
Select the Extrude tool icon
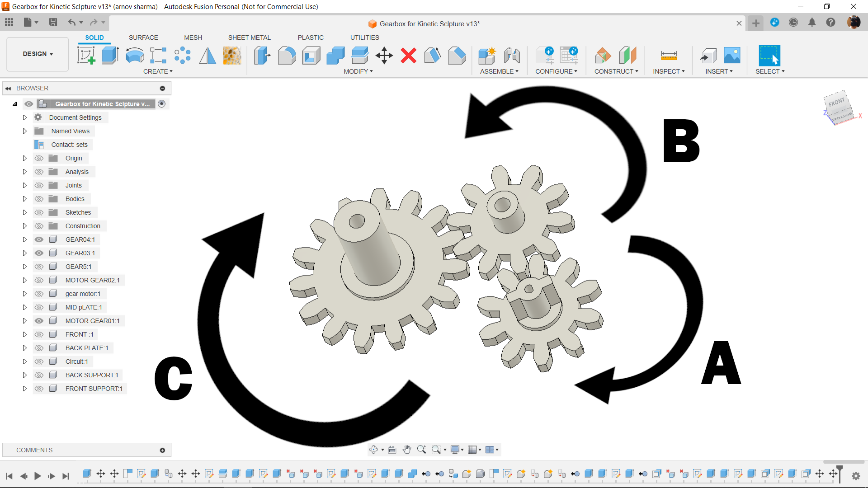click(110, 56)
